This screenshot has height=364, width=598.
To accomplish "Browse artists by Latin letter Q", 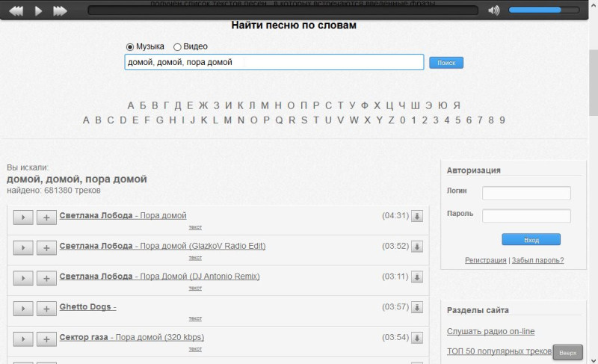I will [x=279, y=120].
